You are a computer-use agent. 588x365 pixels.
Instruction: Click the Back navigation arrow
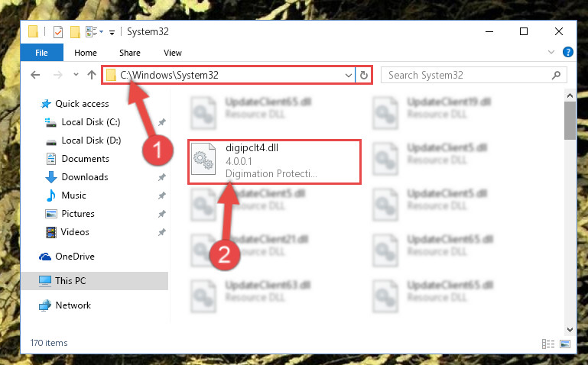point(35,75)
